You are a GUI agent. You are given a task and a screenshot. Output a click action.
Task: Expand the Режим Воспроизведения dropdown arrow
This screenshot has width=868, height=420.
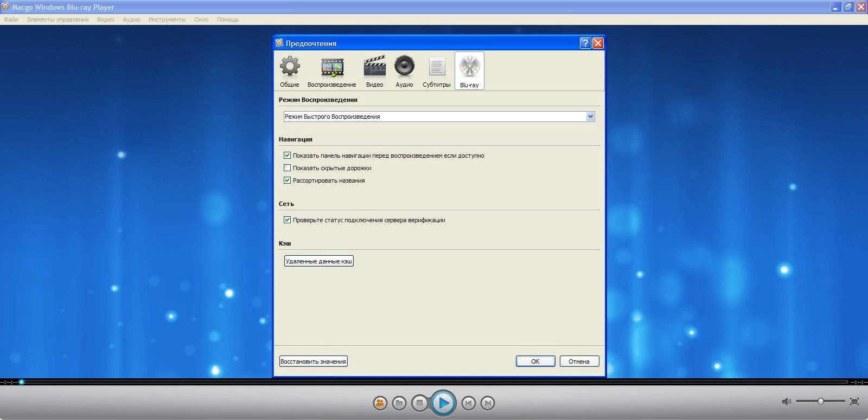[590, 117]
